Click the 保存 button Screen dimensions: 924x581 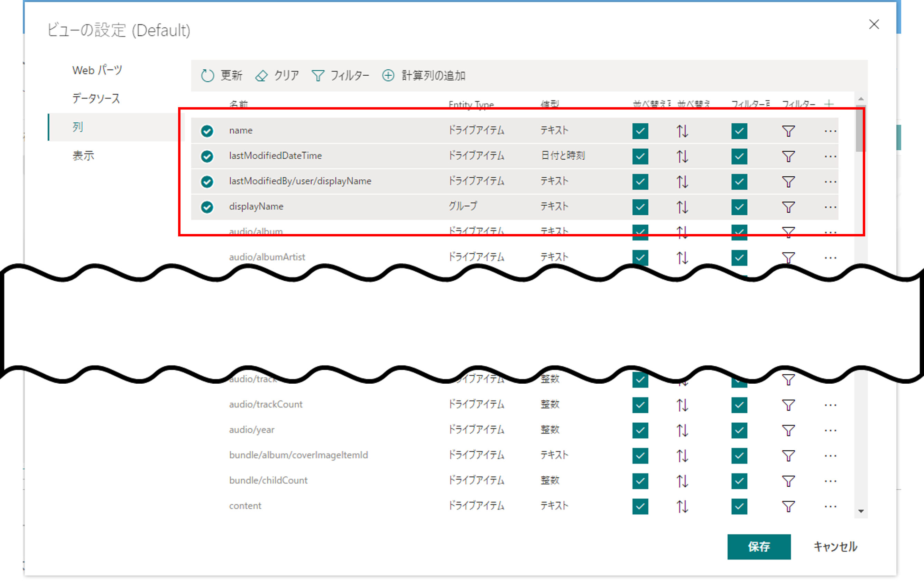tap(759, 546)
